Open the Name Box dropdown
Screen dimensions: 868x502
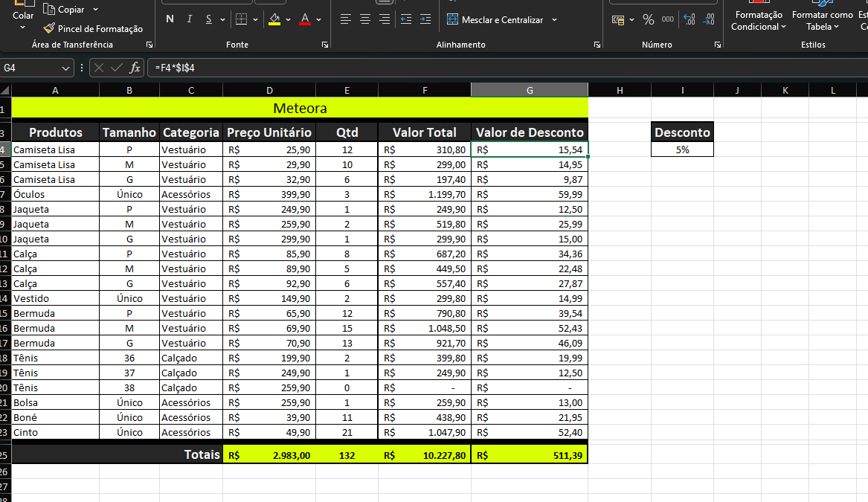(66, 68)
